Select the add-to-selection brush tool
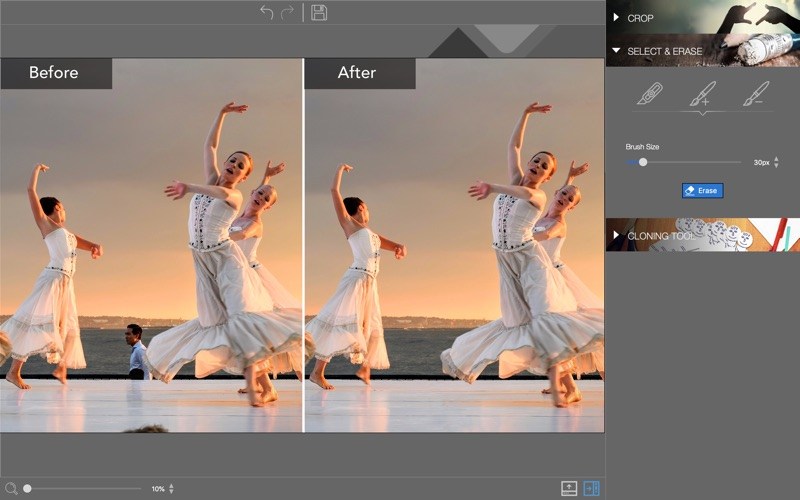Viewport: 800px width, 500px height. point(703,95)
